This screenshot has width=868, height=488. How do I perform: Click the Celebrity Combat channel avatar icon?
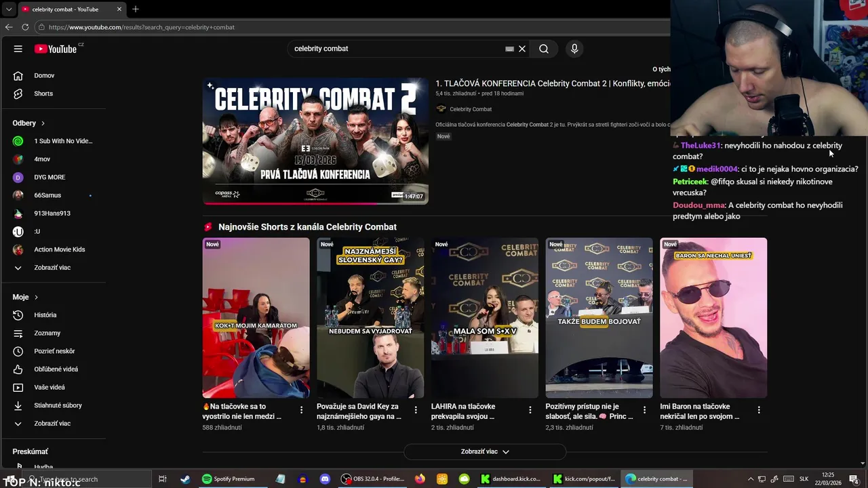point(441,108)
